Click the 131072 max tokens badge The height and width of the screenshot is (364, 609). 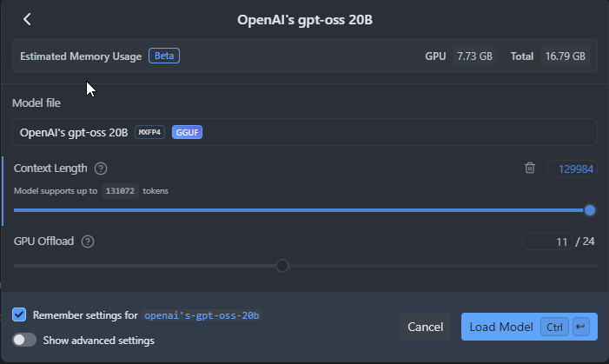pyautogui.click(x=120, y=190)
